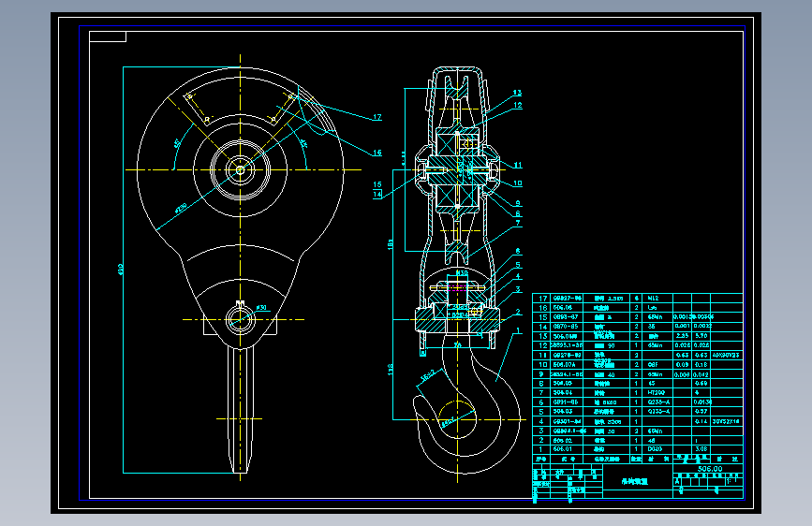Select value 0.14 in parts list row 4

701,421
